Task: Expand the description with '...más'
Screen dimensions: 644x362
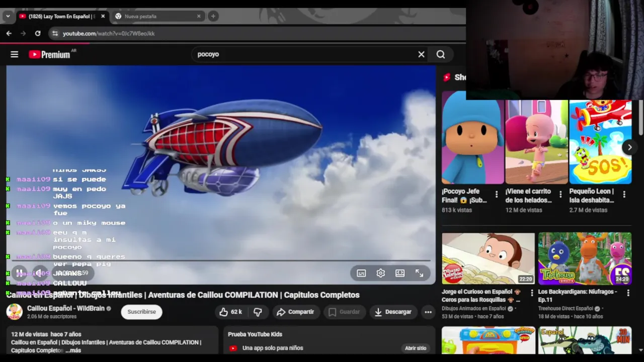Action: pos(73,350)
